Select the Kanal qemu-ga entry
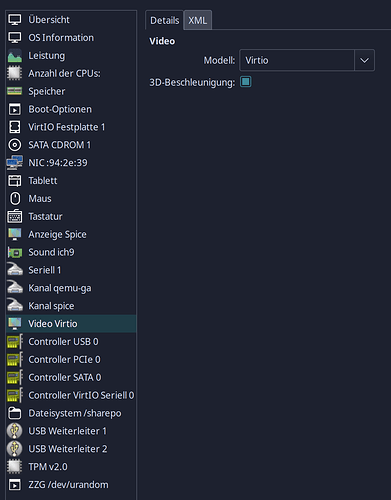 click(71, 288)
